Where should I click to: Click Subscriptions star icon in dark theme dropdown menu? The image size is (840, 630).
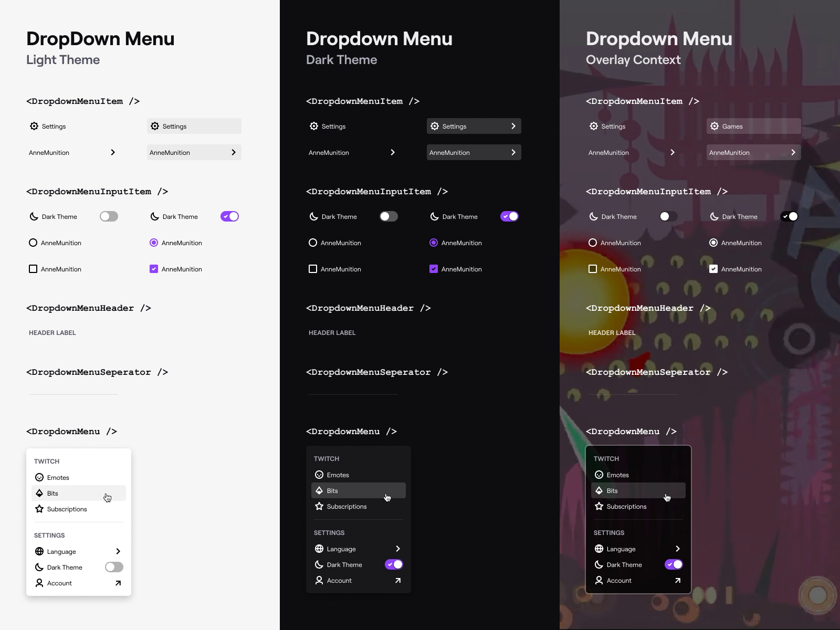pyautogui.click(x=319, y=507)
